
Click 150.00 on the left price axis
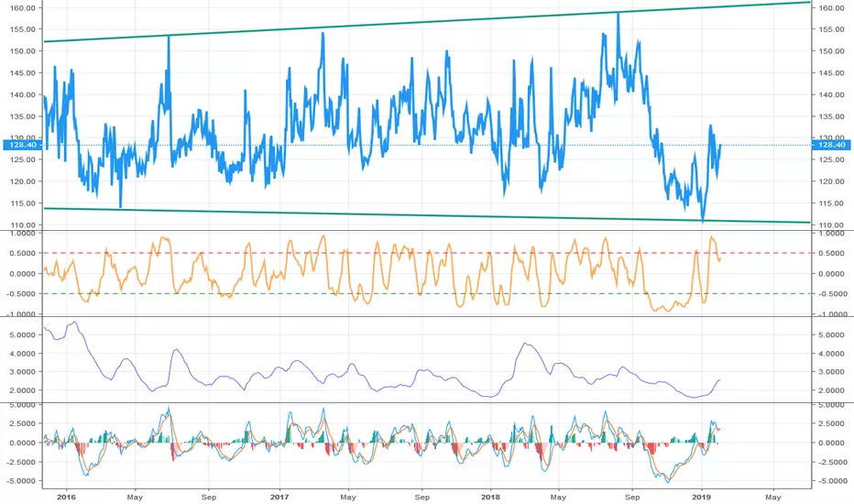[22, 51]
